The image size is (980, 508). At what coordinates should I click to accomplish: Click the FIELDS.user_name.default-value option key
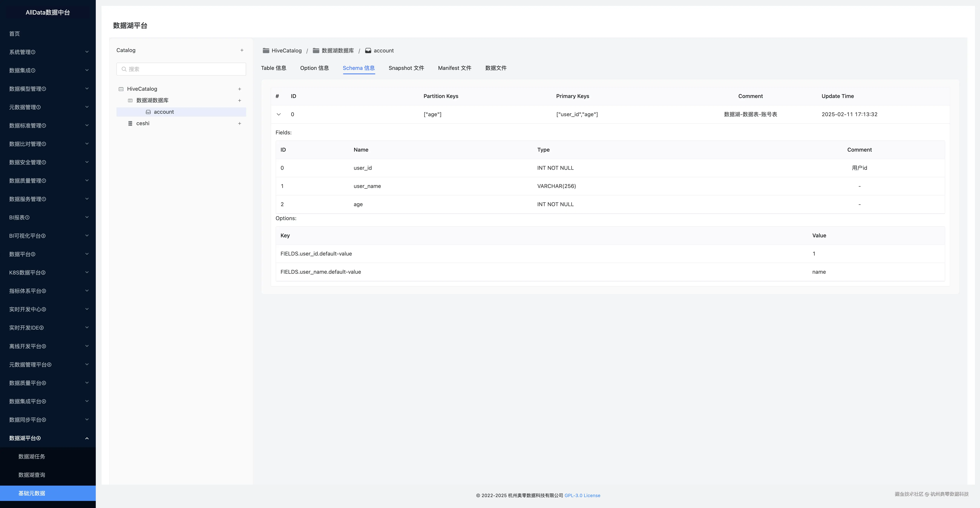coord(321,272)
